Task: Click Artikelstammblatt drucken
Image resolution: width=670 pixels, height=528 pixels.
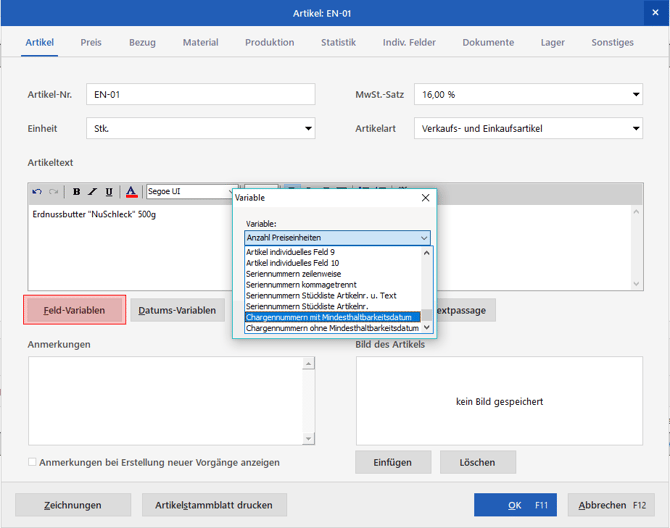Action: 214,505
